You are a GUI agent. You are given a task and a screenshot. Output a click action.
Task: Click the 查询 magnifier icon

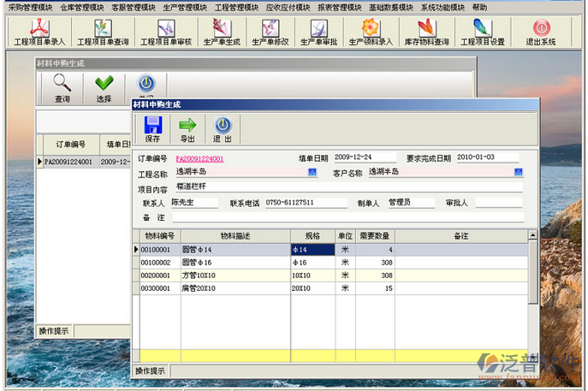click(x=62, y=87)
